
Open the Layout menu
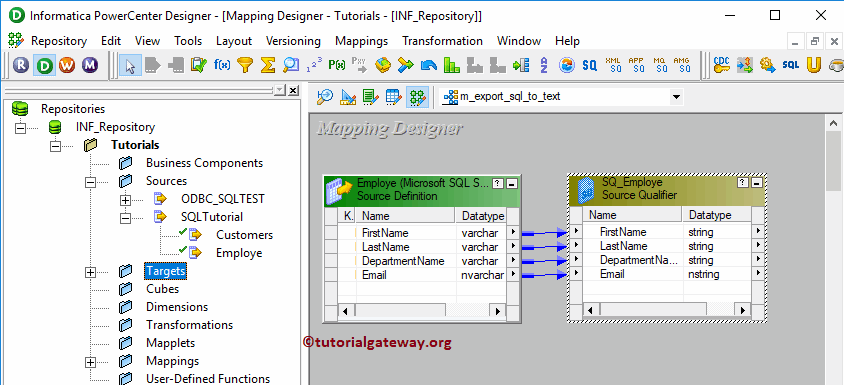(234, 41)
